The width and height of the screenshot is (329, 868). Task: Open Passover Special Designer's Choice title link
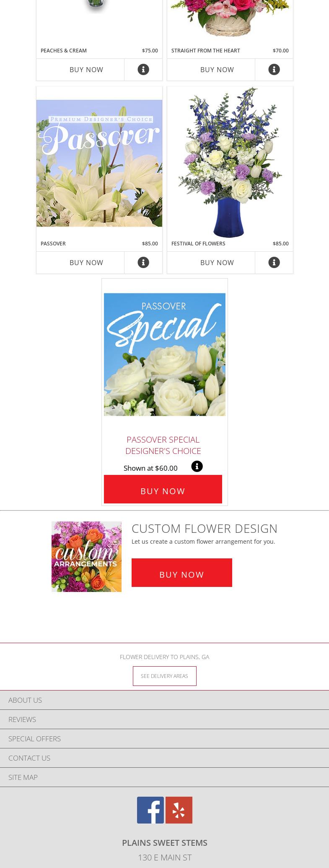[x=163, y=445]
